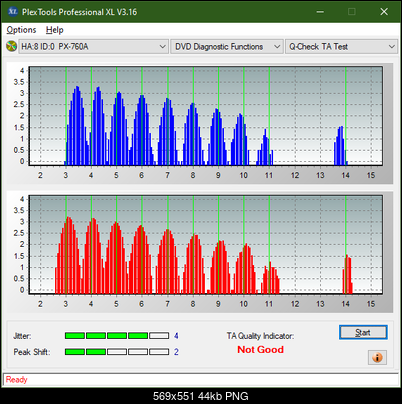The width and height of the screenshot is (402, 404).
Task: Click the Jitter level bar indicator
Action: (x=117, y=336)
